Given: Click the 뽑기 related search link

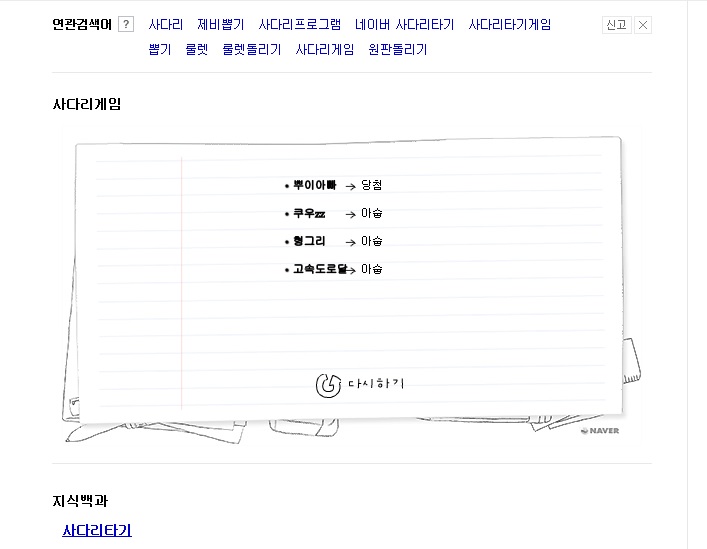Looking at the screenshot, I should pos(160,49).
